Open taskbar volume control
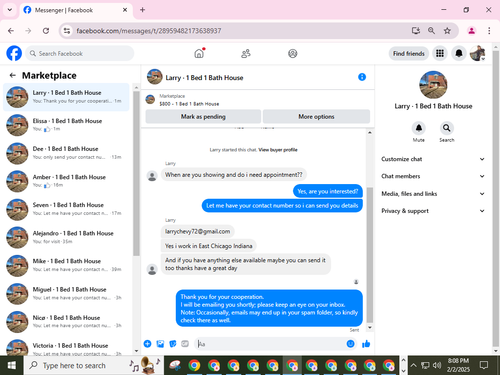The height and width of the screenshot is (375, 500). click(437, 365)
